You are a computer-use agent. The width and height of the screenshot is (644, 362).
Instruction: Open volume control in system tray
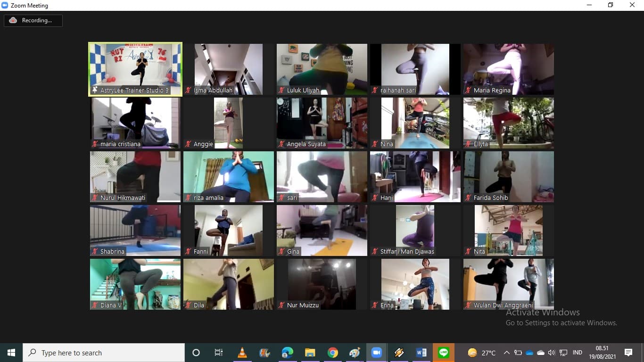(551, 353)
